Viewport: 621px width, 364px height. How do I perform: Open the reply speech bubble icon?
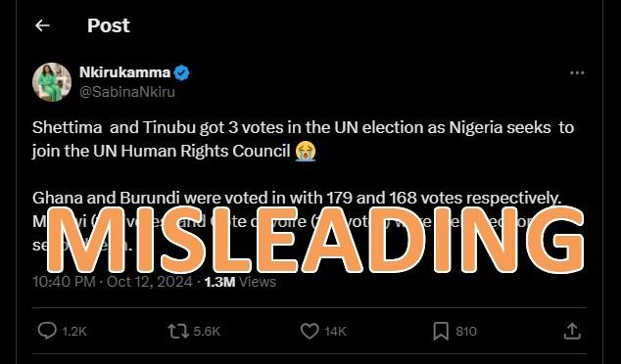pyautogui.click(x=47, y=331)
